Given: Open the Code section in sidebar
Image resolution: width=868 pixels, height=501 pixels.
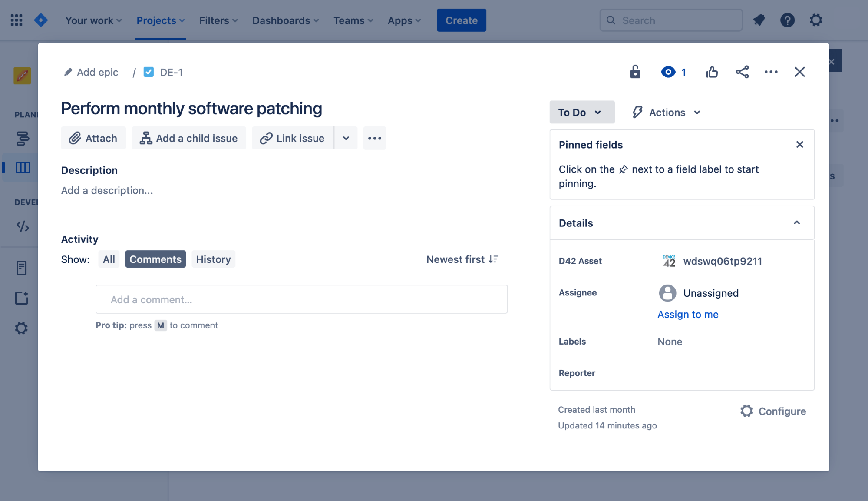Looking at the screenshot, I should coord(22,226).
